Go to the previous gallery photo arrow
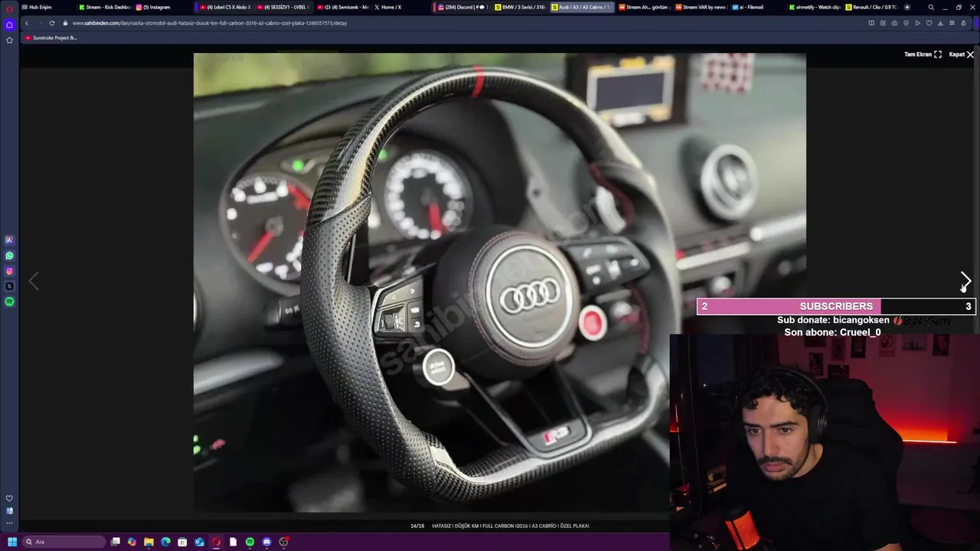 click(x=34, y=281)
